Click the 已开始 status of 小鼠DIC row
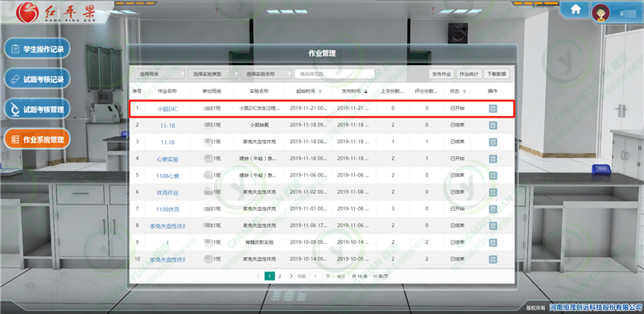 point(457,108)
